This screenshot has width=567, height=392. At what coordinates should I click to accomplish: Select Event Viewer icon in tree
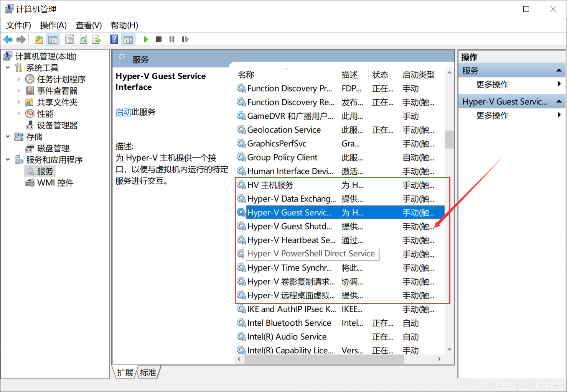point(30,91)
